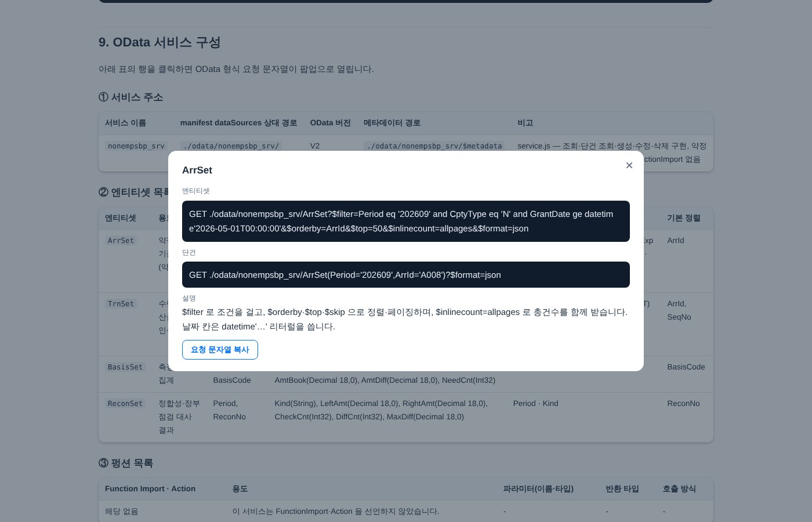Click the ./odata/nonempsbp_srv/$metadata path cell
This screenshot has height=522, width=812.
(434, 146)
